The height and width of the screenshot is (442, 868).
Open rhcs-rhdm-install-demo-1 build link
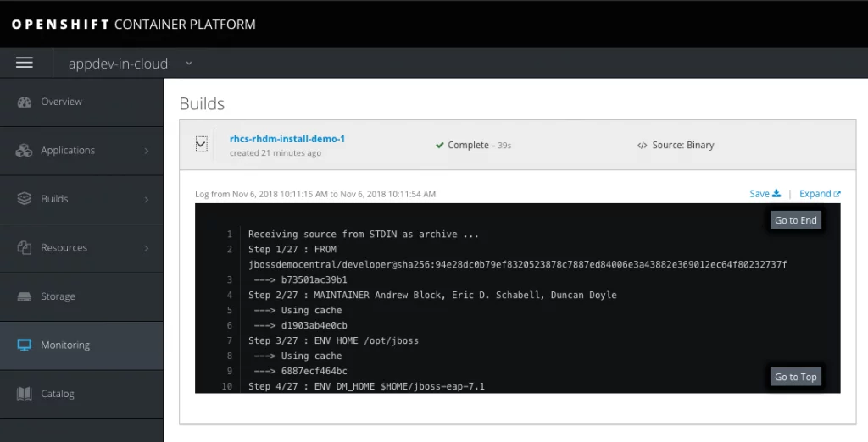(287, 139)
